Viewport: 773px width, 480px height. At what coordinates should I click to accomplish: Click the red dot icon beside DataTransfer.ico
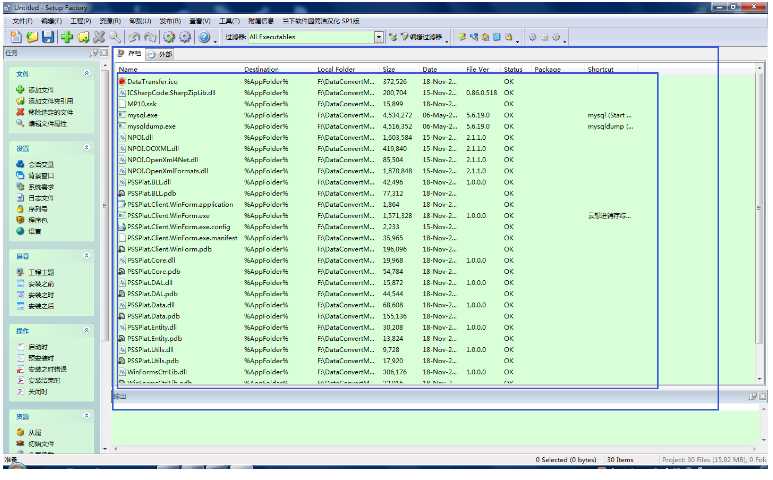click(122, 81)
